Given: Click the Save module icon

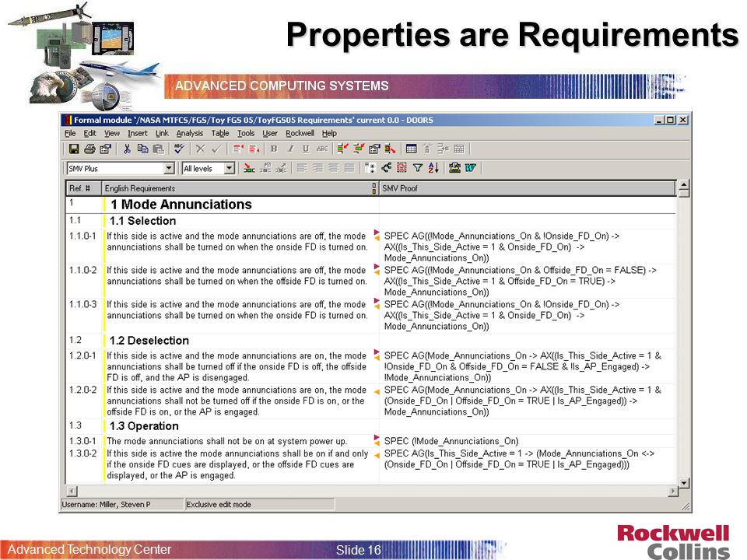Looking at the screenshot, I should [74, 149].
